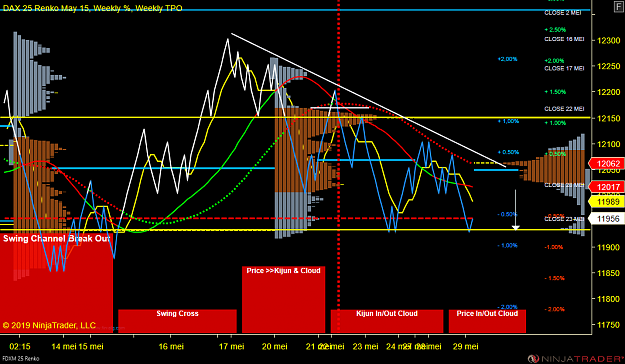Select the red 12017 price marker

point(607,187)
